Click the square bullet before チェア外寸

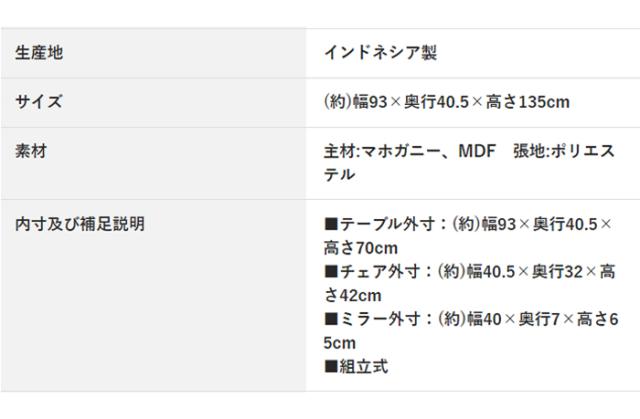[x=331, y=272]
